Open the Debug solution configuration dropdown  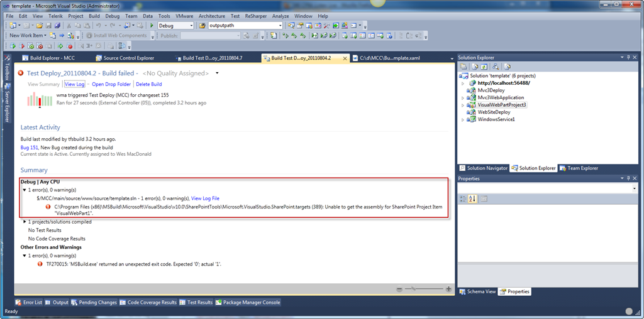pyautogui.click(x=191, y=26)
